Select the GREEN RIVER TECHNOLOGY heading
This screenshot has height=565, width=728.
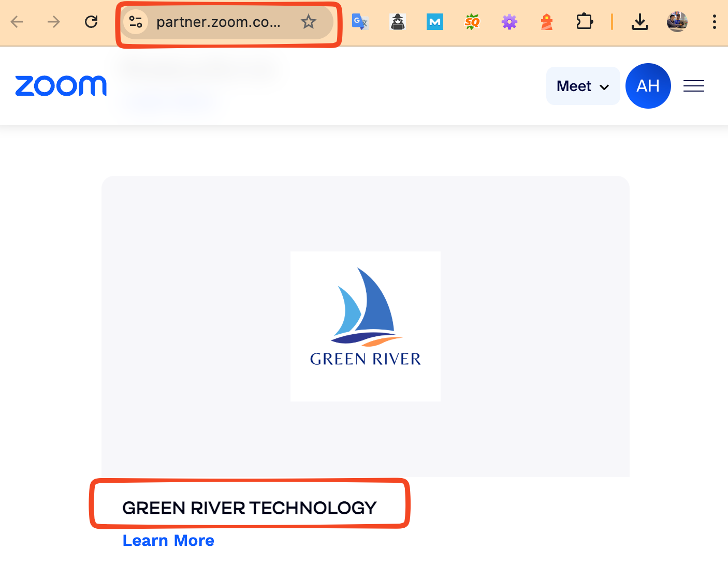coord(249,508)
